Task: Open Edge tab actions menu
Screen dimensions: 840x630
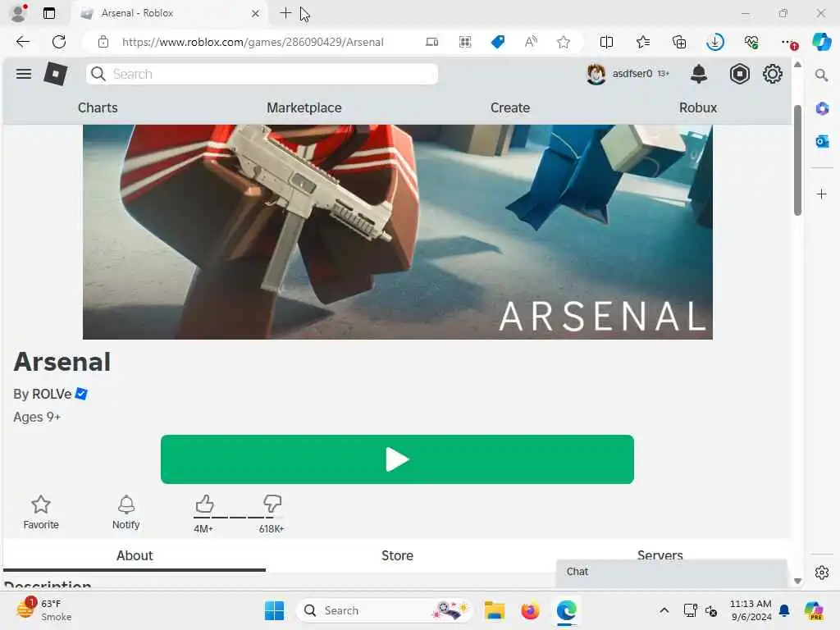Action: (49, 13)
